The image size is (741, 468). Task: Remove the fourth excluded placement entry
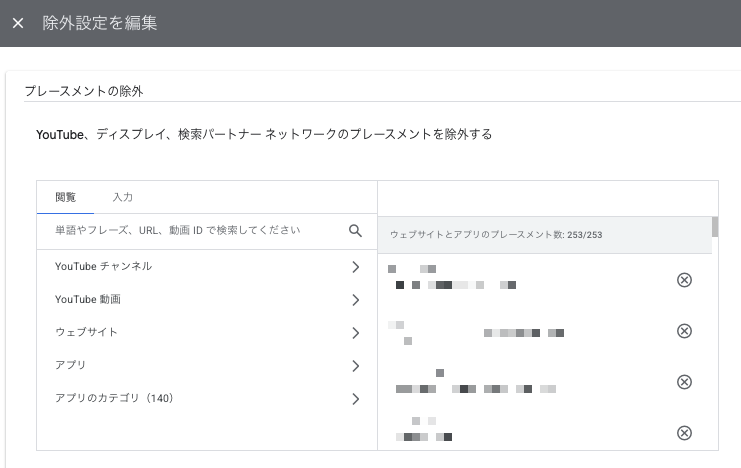click(x=684, y=433)
